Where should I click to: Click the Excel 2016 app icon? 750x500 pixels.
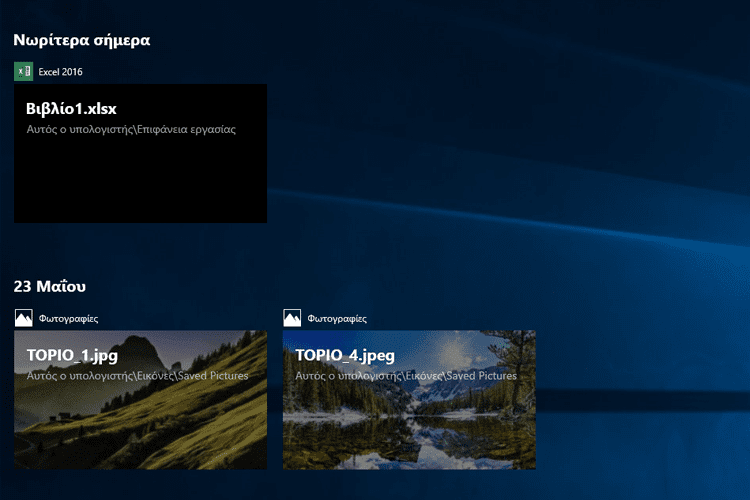tap(23, 72)
